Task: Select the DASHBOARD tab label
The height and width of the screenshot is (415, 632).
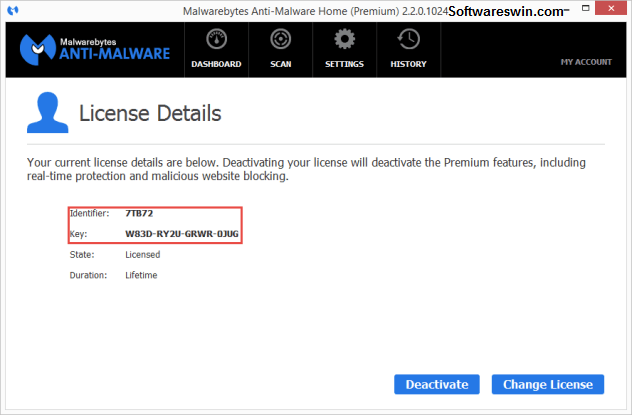Action: 216,64
